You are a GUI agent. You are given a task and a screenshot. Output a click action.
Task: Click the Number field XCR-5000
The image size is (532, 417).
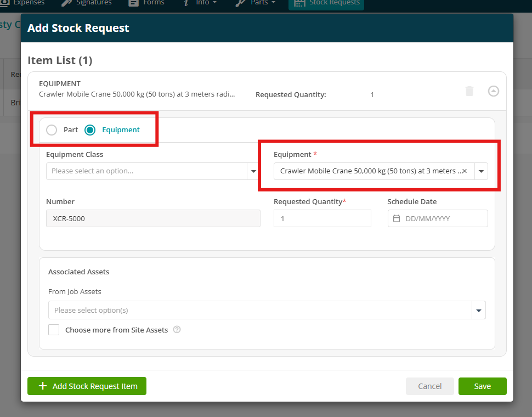click(x=153, y=218)
